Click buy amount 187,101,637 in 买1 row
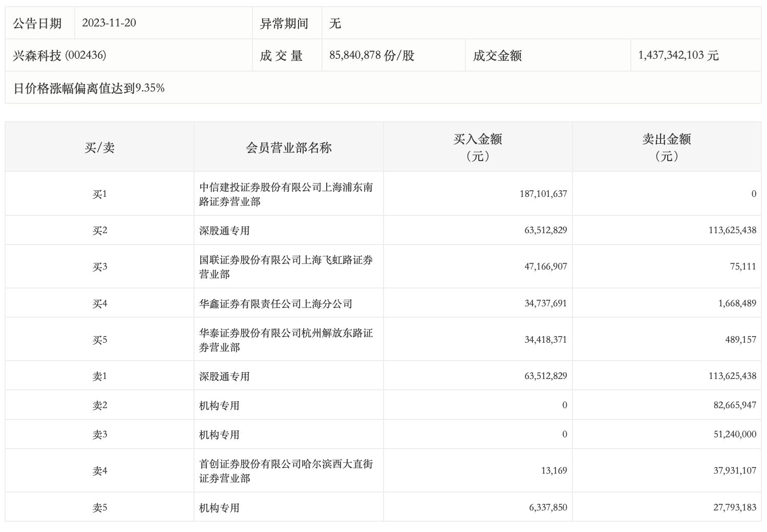The width and height of the screenshot is (767, 532). point(543,194)
